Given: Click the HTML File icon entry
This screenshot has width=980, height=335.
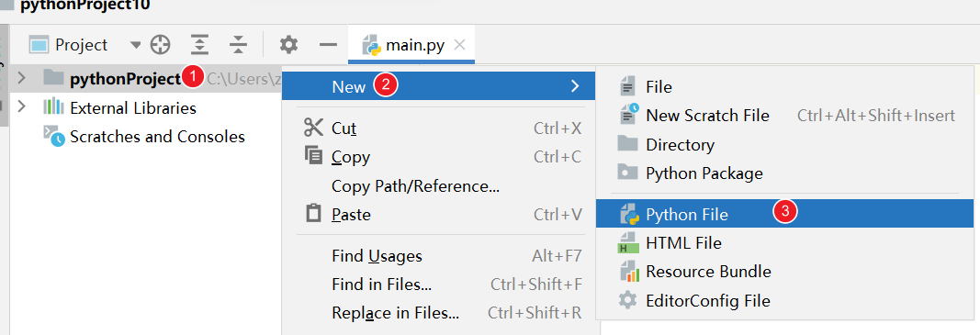Looking at the screenshot, I should [629, 242].
